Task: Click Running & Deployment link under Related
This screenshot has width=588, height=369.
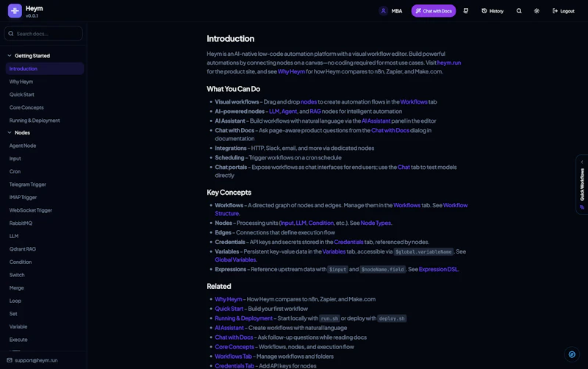Action: click(x=243, y=318)
